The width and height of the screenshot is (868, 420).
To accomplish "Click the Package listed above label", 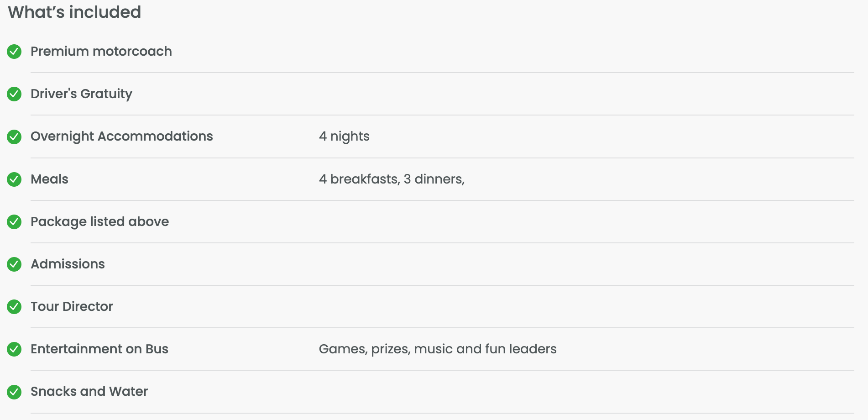I will [99, 221].
